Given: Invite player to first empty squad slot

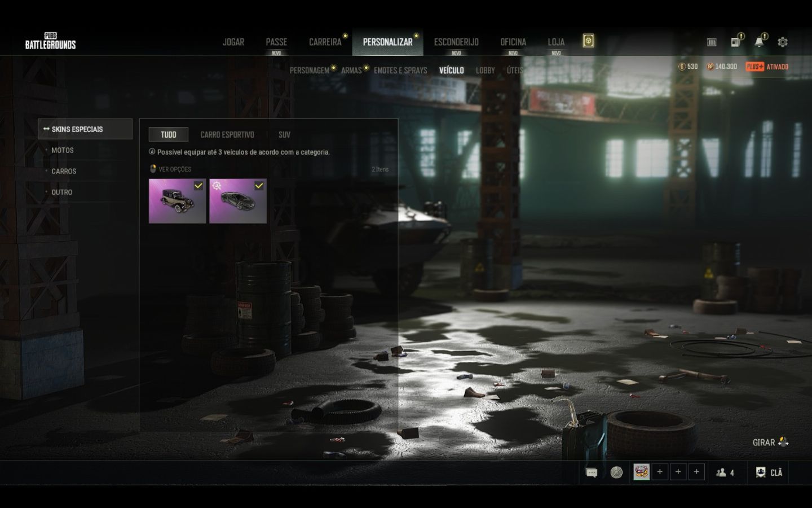Looking at the screenshot, I should tap(660, 472).
